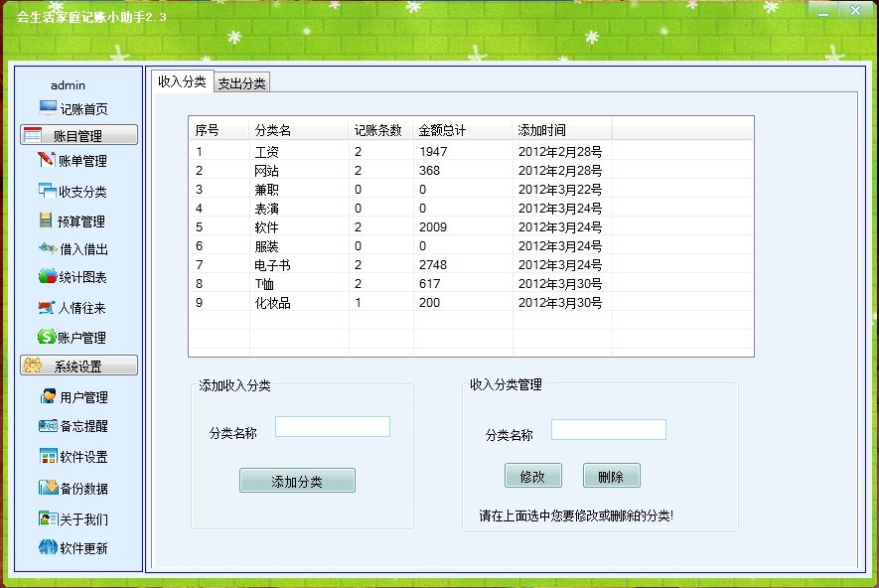Select the 软件 category row
879x588 pixels.
(471, 227)
